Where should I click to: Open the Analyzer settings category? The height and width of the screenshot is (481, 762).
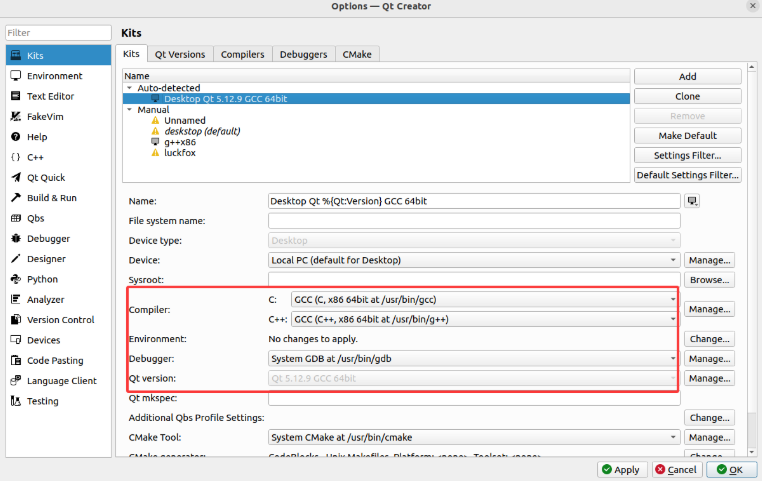45,300
